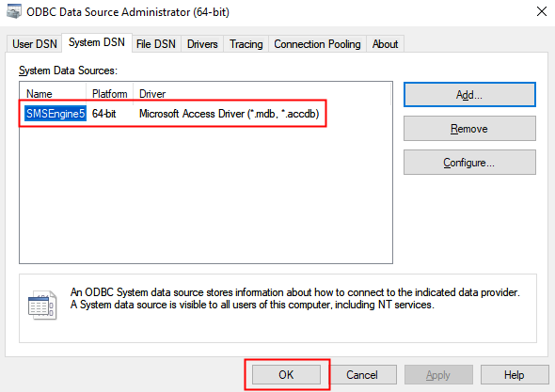Confirm with the OK button
The image size is (555, 392).
pos(286,375)
